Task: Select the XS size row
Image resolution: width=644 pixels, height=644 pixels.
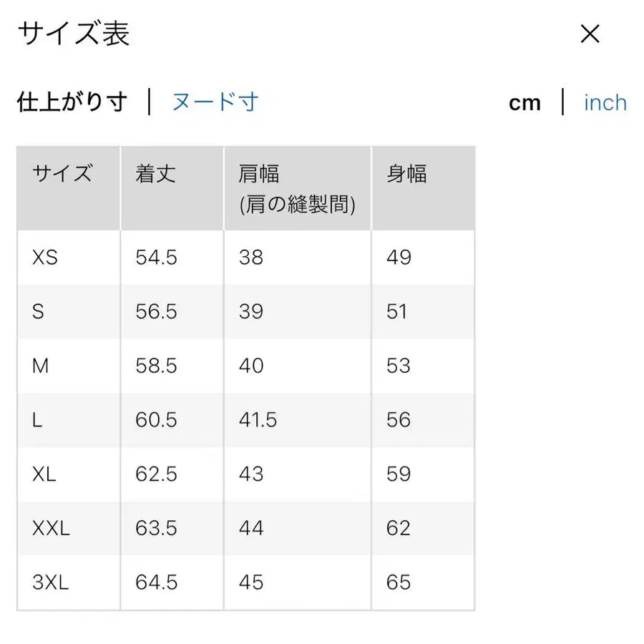Action: coord(44,258)
